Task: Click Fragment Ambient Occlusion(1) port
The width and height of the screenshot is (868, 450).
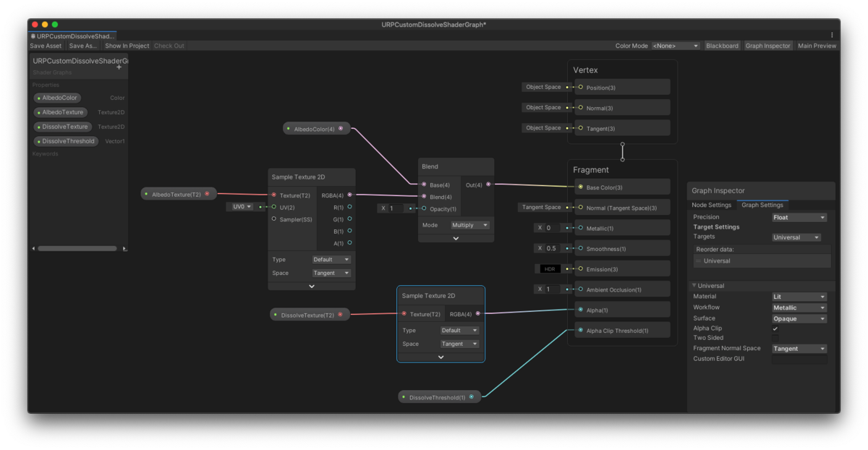Action: 580,289
